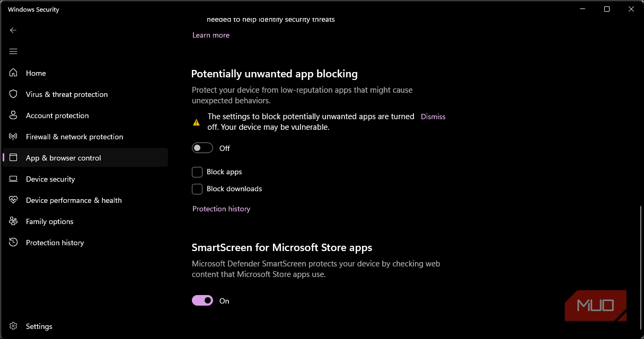644x339 pixels.
Task: Turn on potentially unwanted app blocking toggle
Action: 202,148
